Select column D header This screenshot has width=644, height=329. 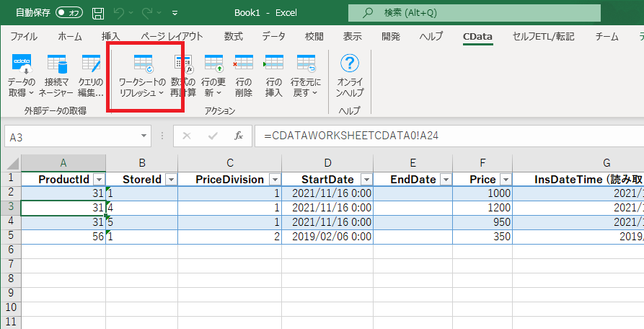click(327, 163)
